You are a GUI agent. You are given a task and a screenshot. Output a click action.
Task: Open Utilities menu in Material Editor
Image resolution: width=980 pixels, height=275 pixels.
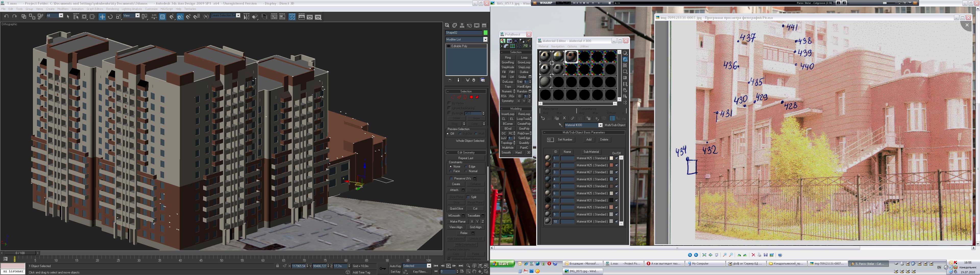coord(584,46)
